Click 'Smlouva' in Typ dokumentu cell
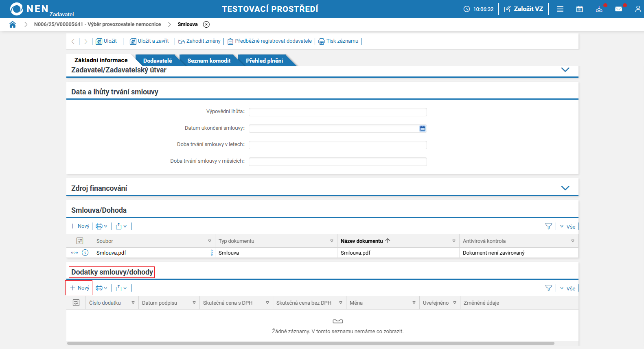Screen dimensions: 644x349 (229, 253)
